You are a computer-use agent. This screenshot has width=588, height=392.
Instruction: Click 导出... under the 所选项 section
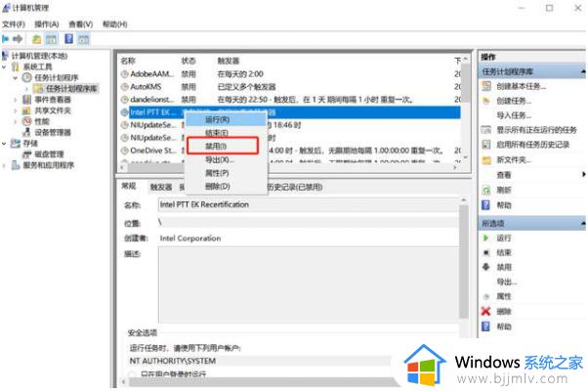[x=507, y=282]
